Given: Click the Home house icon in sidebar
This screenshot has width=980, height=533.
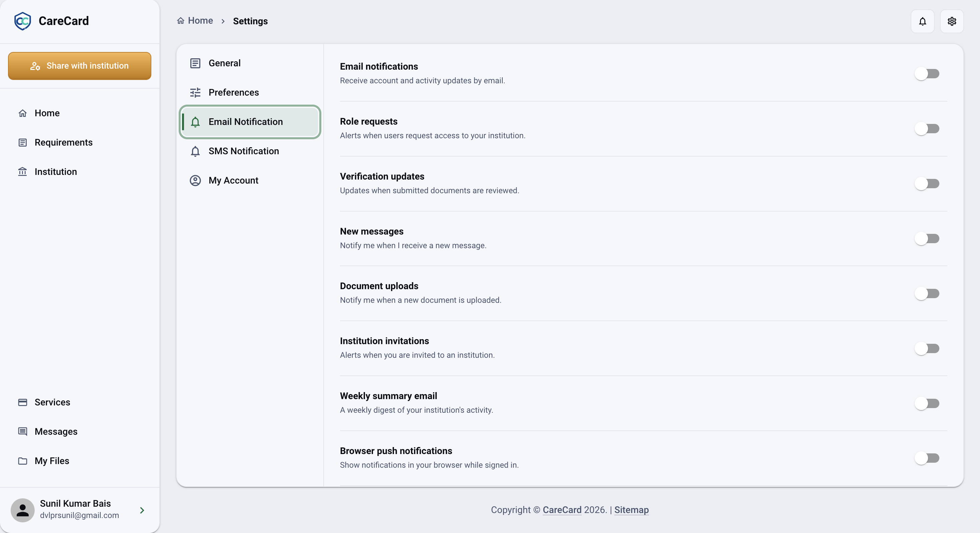Looking at the screenshot, I should pyautogui.click(x=22, y=113).
